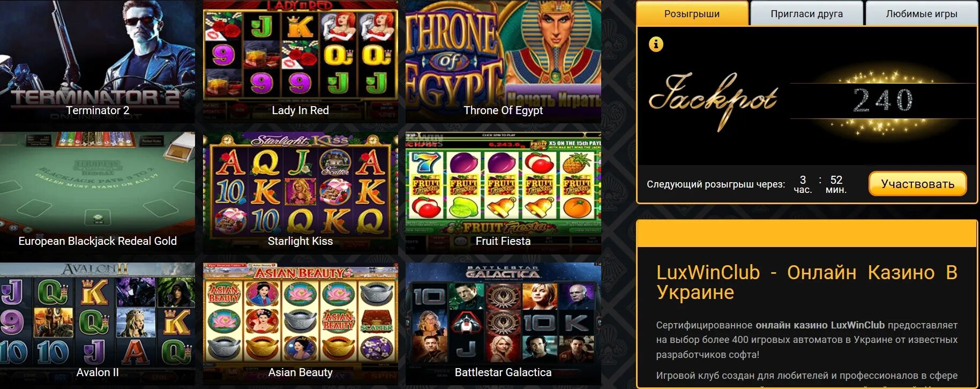Open the Пригласи друга tab
Image resolution: width=980 pixels, height=389 pixels.
coord(806,13)
